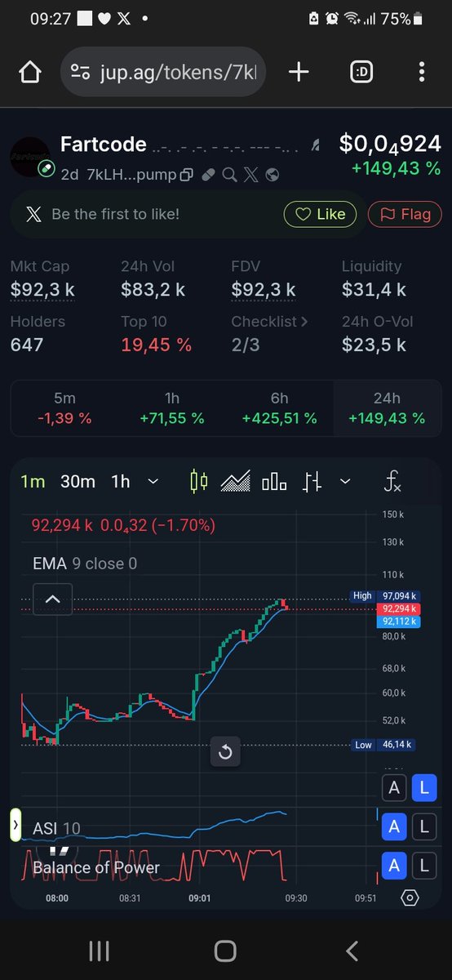
Task: Select the 5m price change tab
Action: tap(64, 408)
